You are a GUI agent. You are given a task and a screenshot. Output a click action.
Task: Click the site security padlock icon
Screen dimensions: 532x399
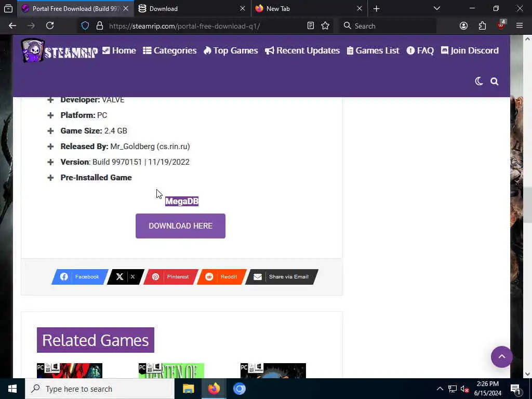pos(99,26)
